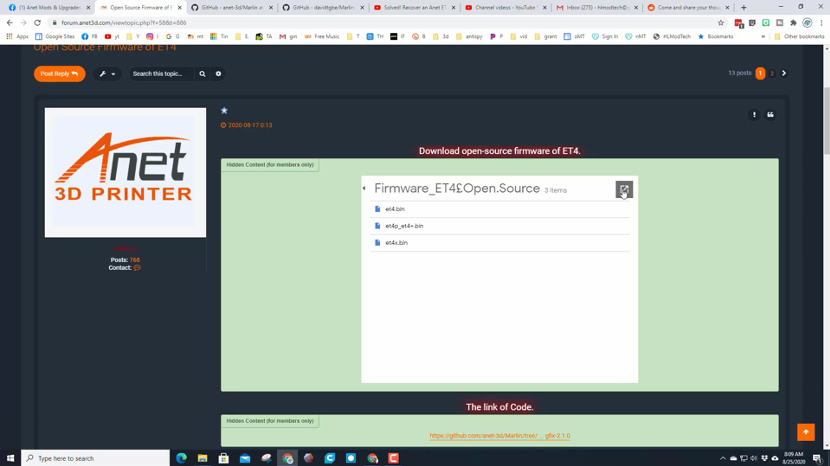Image resolution: width=830 pixels, height=466 pixels.
Task: Open Mail app from taskbar
Action: point(245,458)
